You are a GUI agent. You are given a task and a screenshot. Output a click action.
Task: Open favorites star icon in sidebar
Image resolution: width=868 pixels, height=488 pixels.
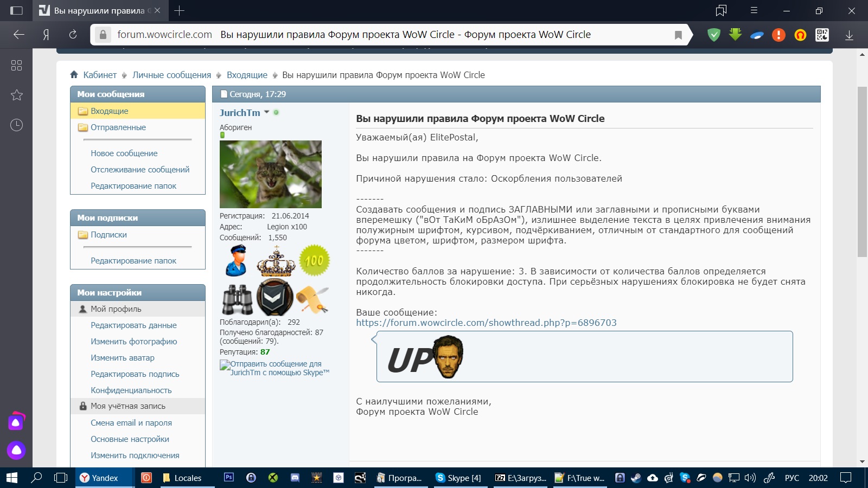click(x=17, y=95)
